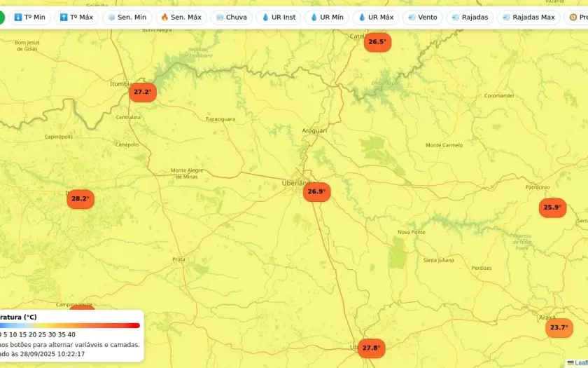This screenshot has height=368, width=588.
Task: Open the Leaflet attribution link
Action: 580,362
